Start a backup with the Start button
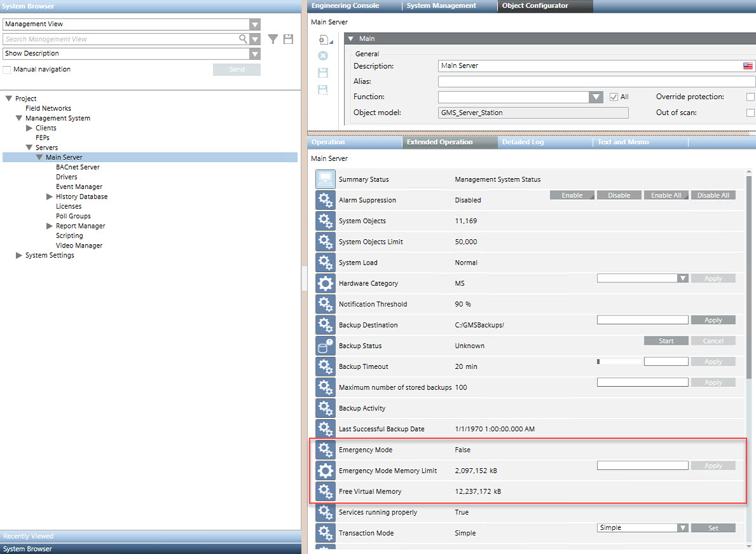 666,340
